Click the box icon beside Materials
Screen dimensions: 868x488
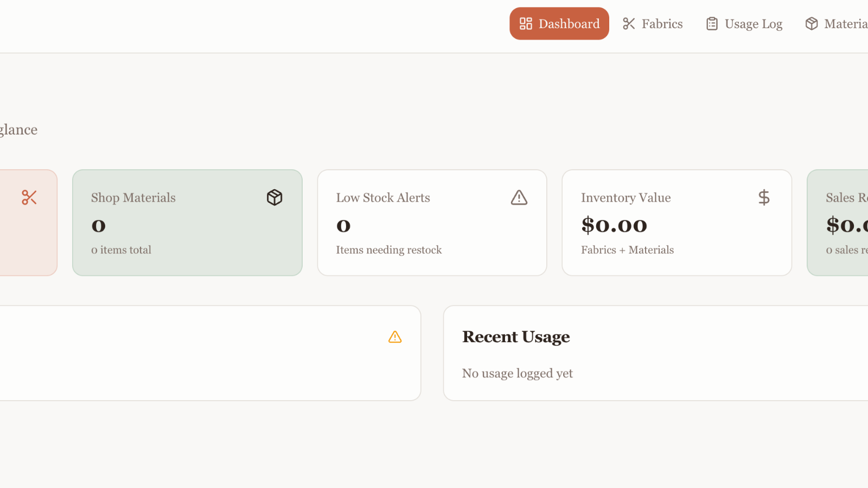(x=812, y=24)
